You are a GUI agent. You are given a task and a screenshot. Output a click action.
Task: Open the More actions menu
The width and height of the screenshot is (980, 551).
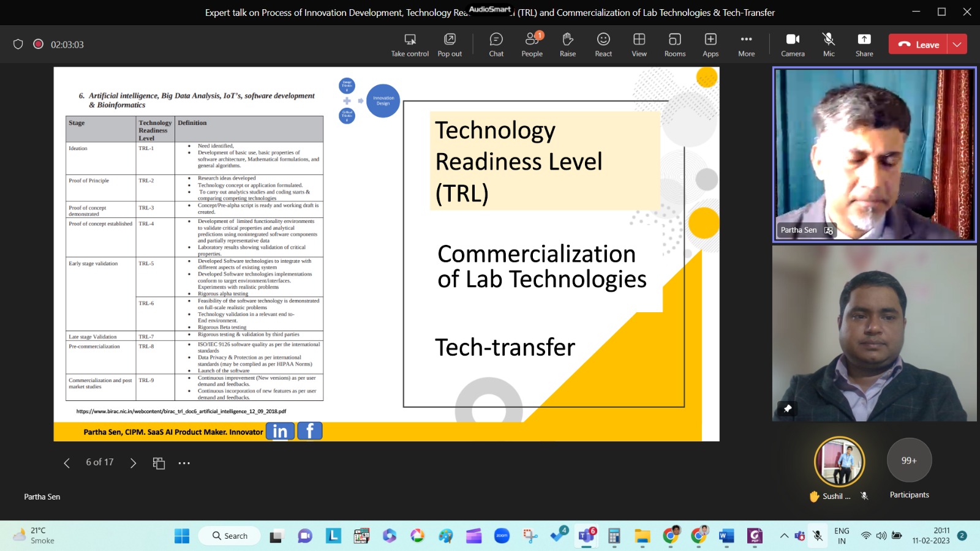pos(746,45)
